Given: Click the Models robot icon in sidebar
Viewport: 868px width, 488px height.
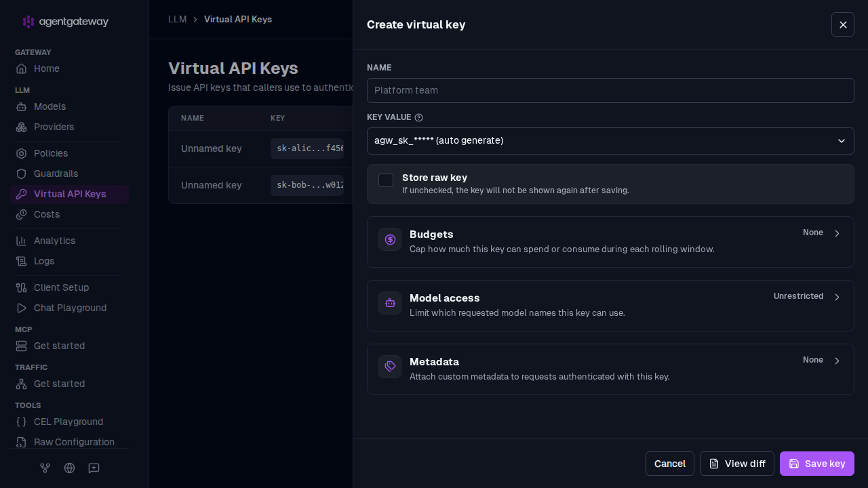Looking at the screenshot, I should coord(21,106).
